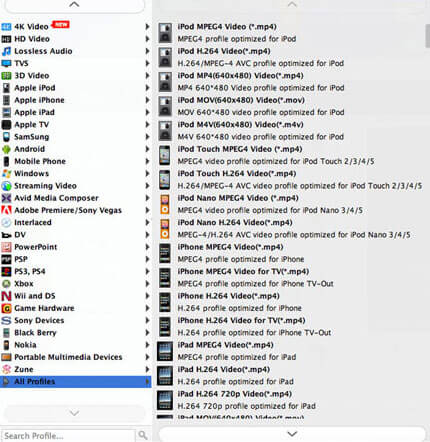Click the Sony Devices icon
430x442 pixels.
(6, 321)
